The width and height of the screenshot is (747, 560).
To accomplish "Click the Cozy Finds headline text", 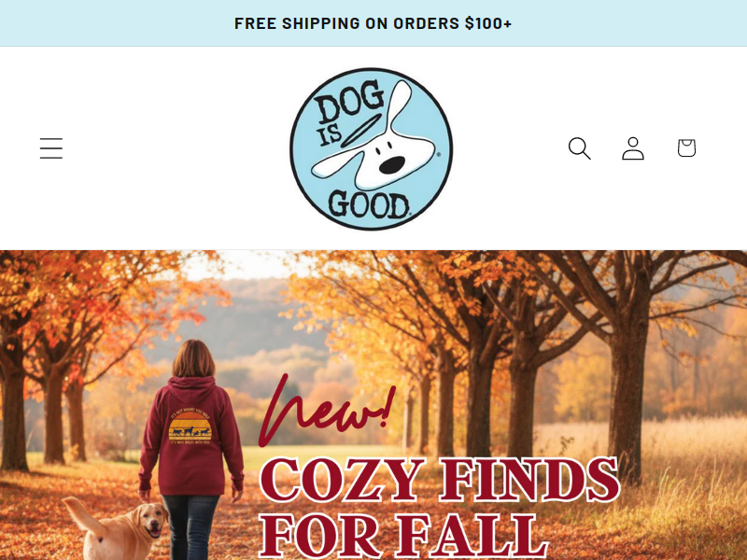I will [x=439, y=480].
